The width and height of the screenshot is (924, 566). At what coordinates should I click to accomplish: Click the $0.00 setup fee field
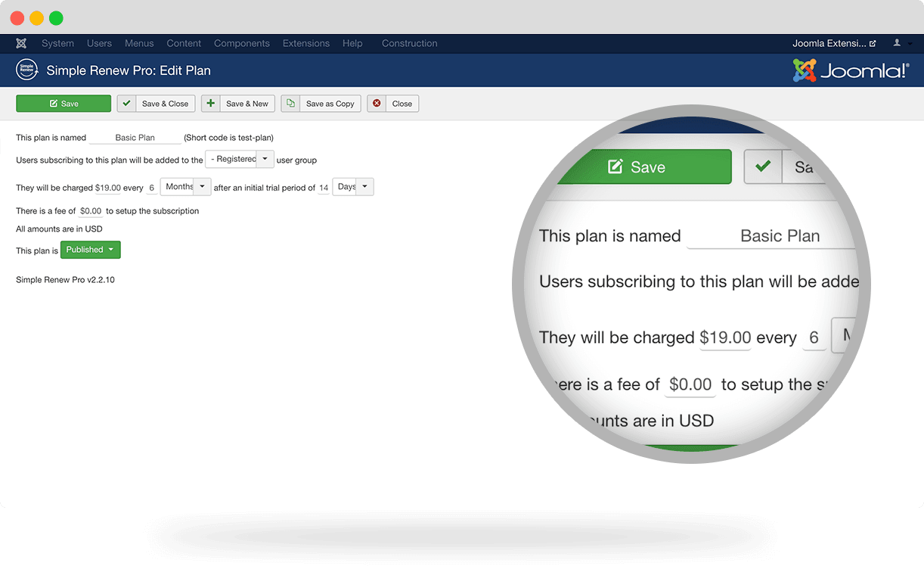(91, 211)
